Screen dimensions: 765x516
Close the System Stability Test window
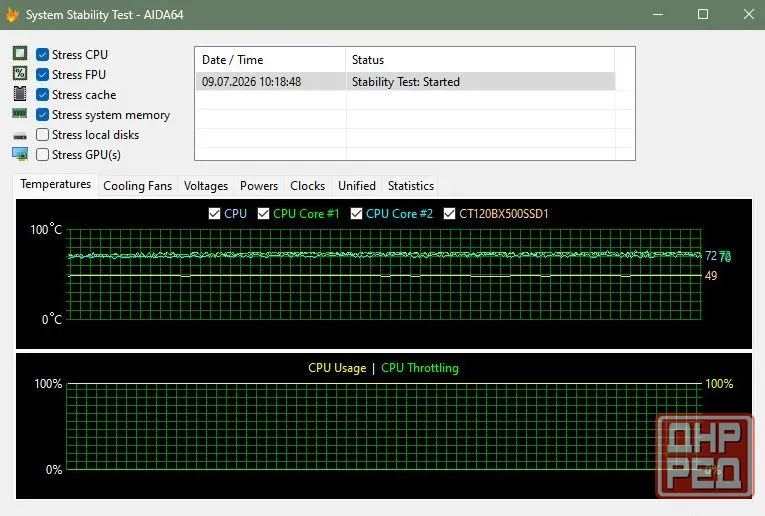pos(749,14)
